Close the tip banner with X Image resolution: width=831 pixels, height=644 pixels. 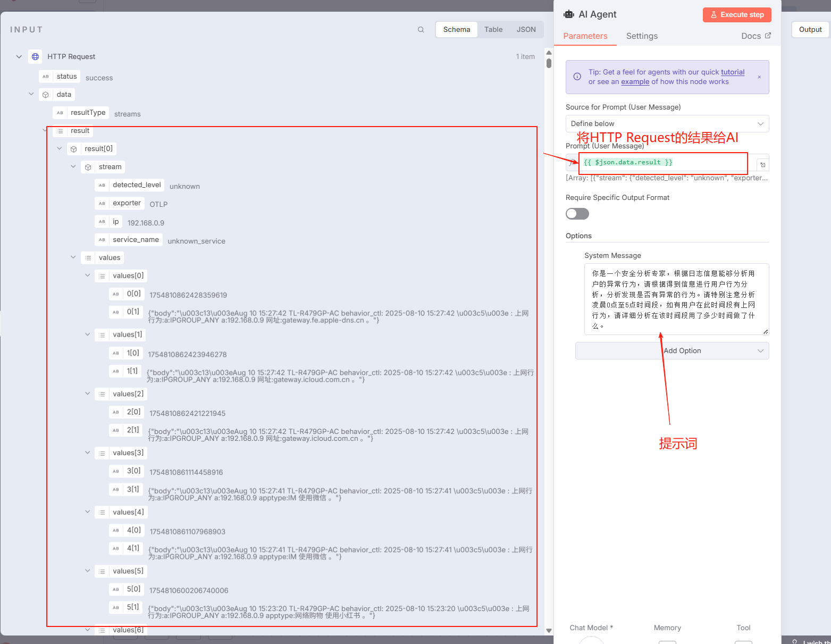[x=759, y=77]
